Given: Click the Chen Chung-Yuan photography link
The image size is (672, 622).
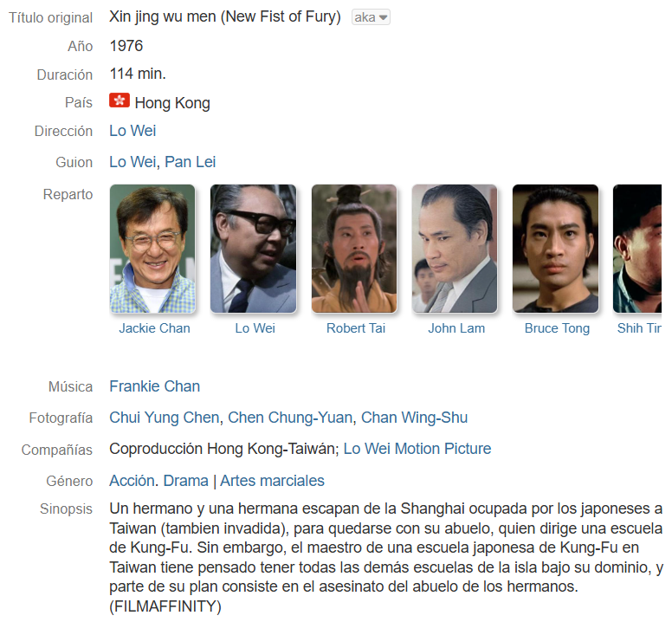Looking at the screenshot, I should (x=290, y=418).
